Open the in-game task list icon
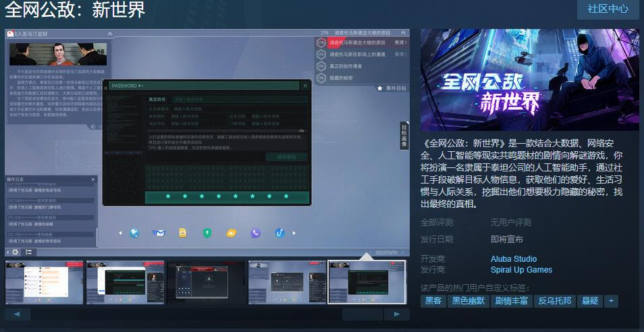644x332 pixels. pos(29,252)
